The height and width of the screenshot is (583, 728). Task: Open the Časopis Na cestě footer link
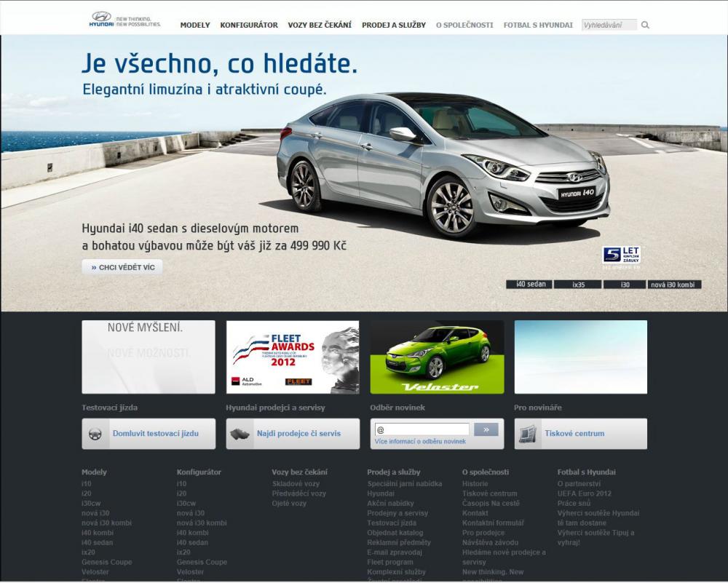point(491,503)
